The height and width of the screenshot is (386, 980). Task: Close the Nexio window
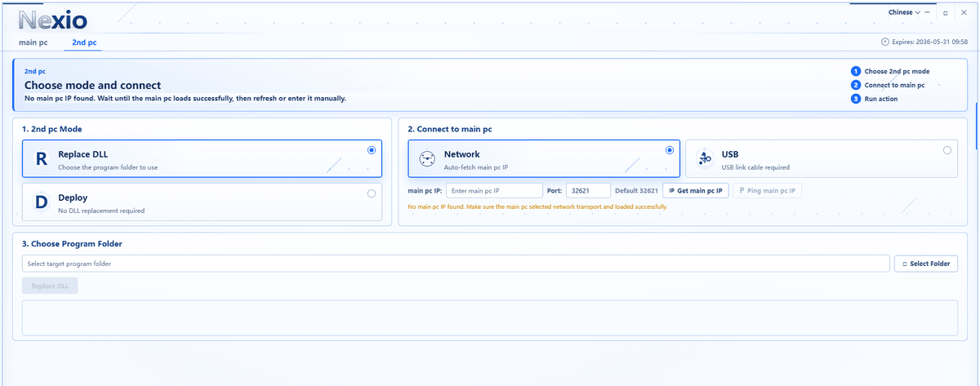[x=964, y=13]
